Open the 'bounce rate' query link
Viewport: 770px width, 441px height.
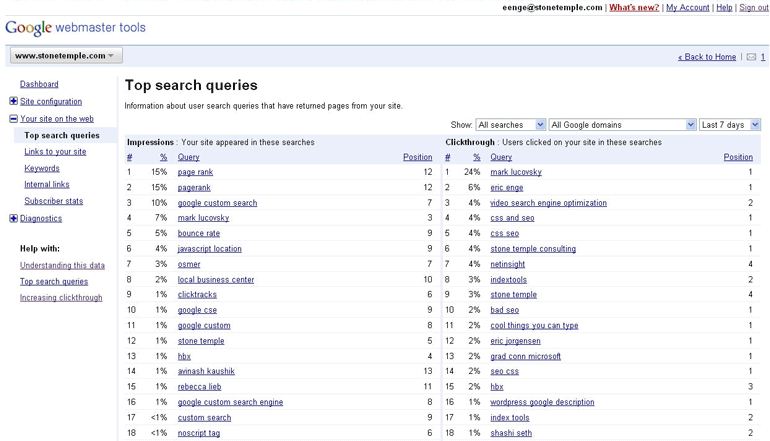199,233
